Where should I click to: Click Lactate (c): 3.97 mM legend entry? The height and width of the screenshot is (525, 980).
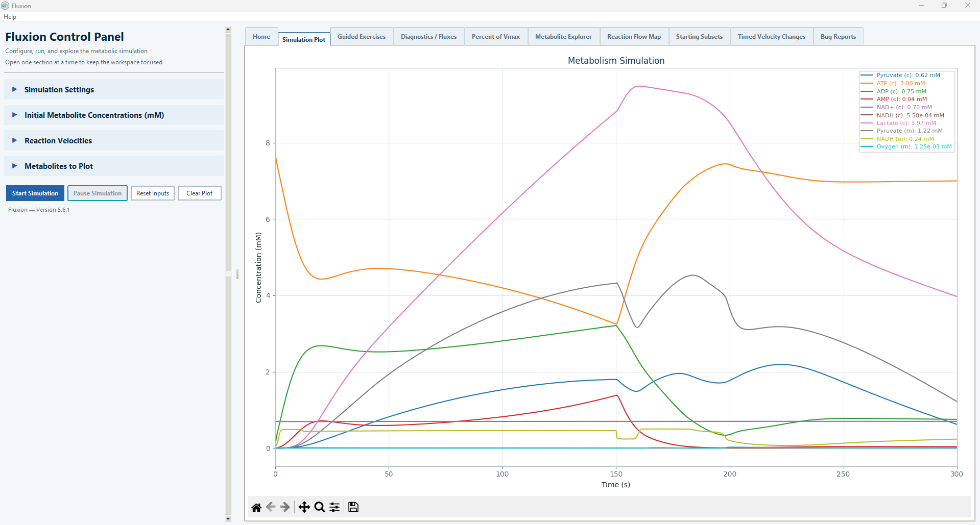coord(906,123)
